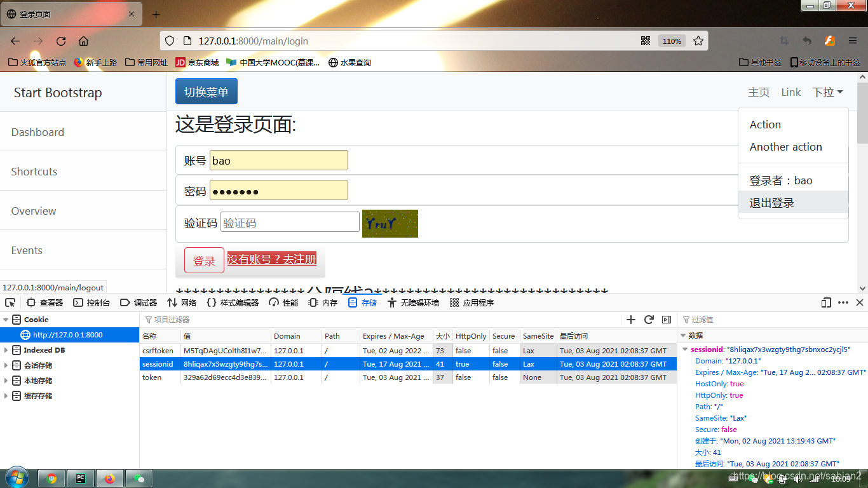Collapse the sessionid data entry
This screenshot has height=488, width=868.
pos(685,349)
